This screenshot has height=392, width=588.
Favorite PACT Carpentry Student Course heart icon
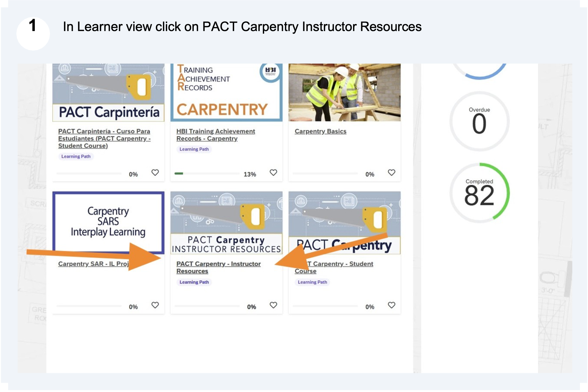coord(391,305)
